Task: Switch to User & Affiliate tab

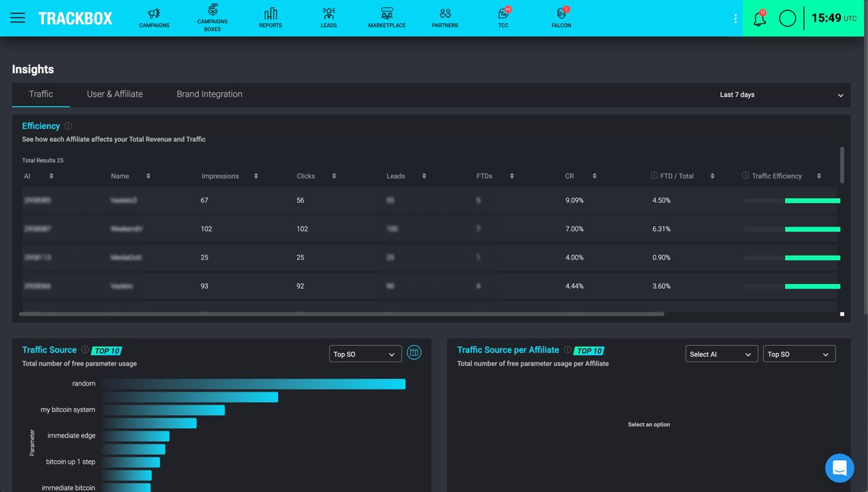Action: (115, 94)
